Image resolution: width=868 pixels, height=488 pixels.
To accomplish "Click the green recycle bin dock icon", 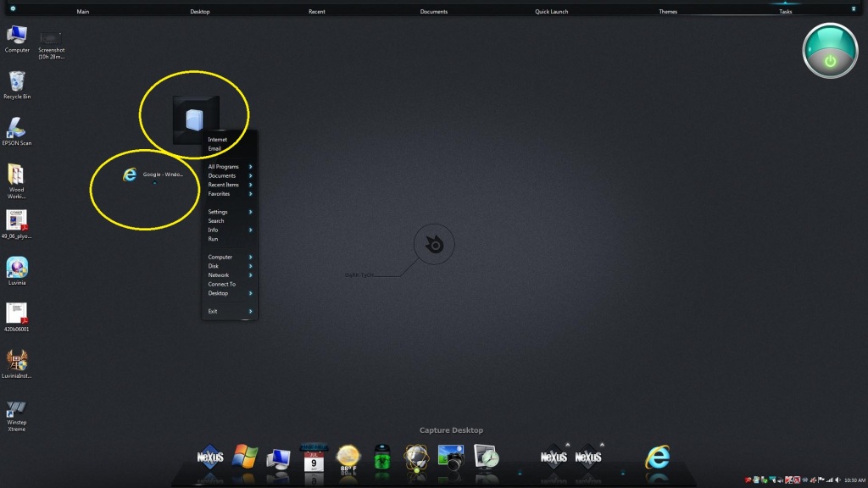I will pyautogui.click(x=383, y=457).
